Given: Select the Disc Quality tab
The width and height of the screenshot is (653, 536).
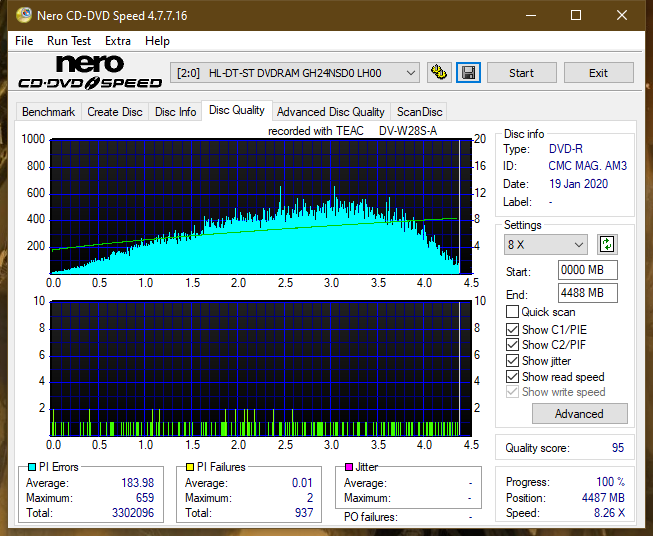Looking at the screenshot, I should 237,110.
